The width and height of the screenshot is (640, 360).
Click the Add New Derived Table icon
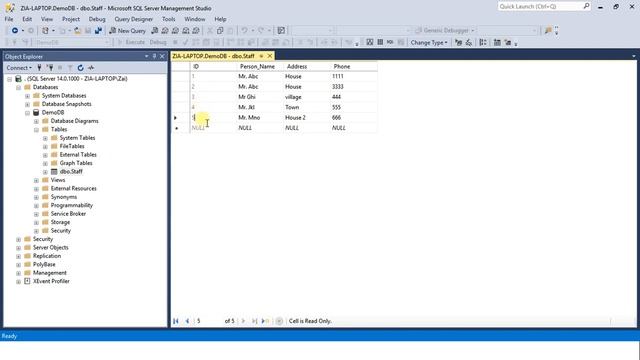pyautogui.click(x=507, y=42)
